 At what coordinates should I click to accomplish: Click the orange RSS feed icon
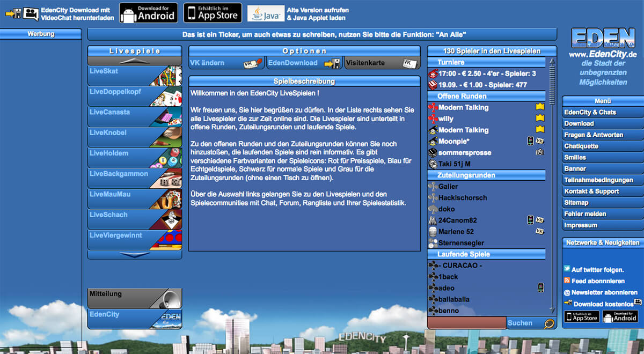[567, 281]
